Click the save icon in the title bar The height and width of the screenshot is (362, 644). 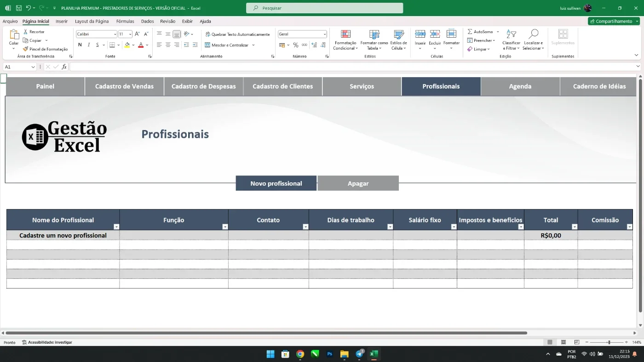(19, 8)
